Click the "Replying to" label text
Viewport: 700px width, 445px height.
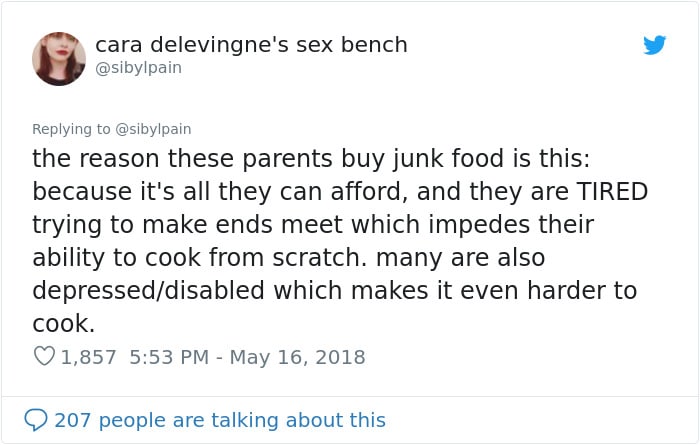71,129
